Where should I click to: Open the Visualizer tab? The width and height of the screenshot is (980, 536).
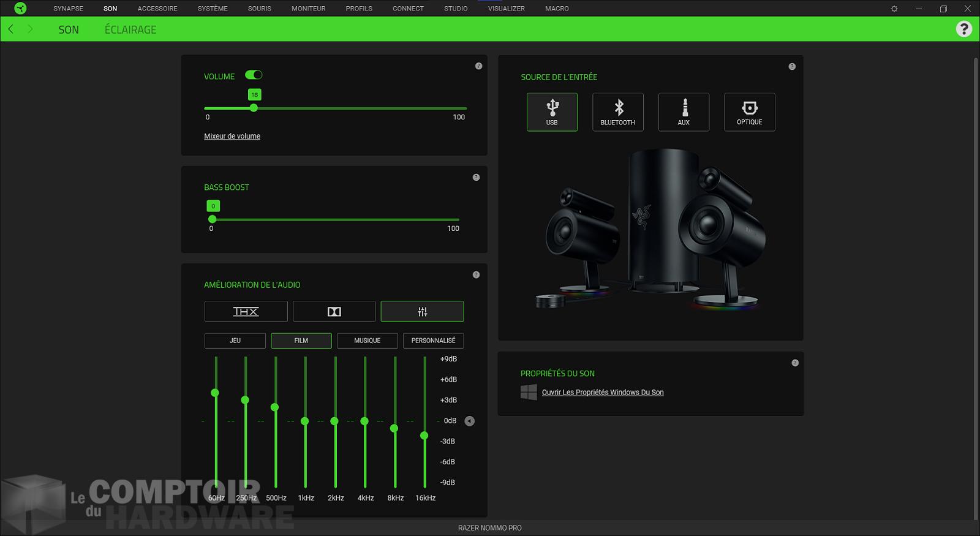point(507,9)
